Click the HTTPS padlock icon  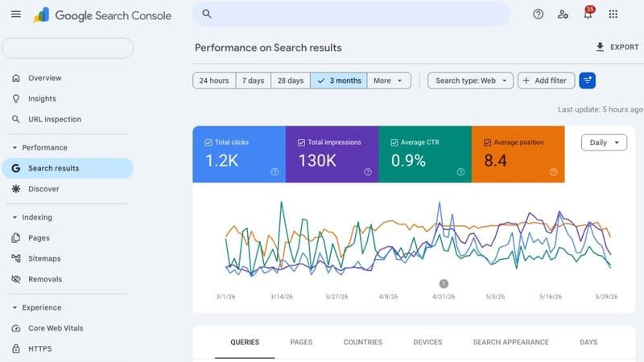(x=16, y=349)
